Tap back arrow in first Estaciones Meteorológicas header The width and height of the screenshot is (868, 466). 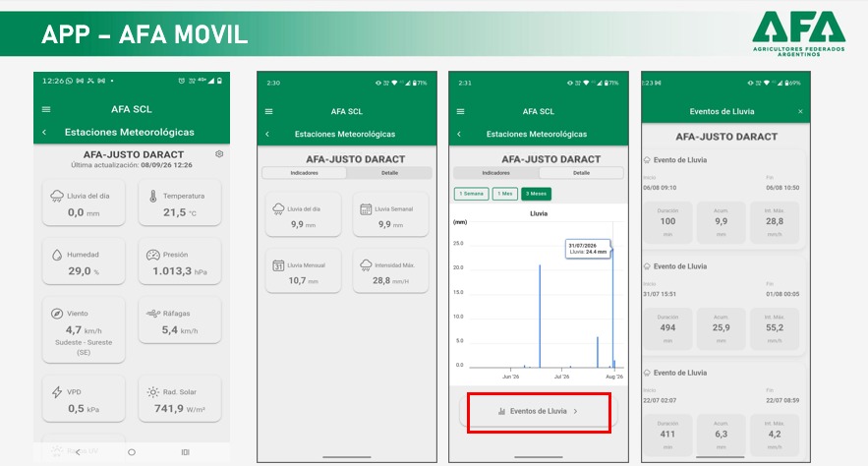click(x=44, y=133)
